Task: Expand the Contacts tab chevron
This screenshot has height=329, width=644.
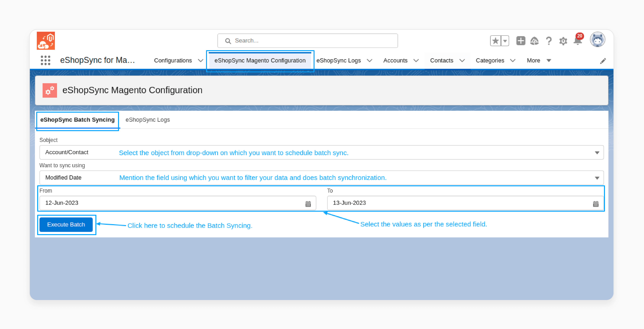Action: pyautogui.click(x=462, y=61)
